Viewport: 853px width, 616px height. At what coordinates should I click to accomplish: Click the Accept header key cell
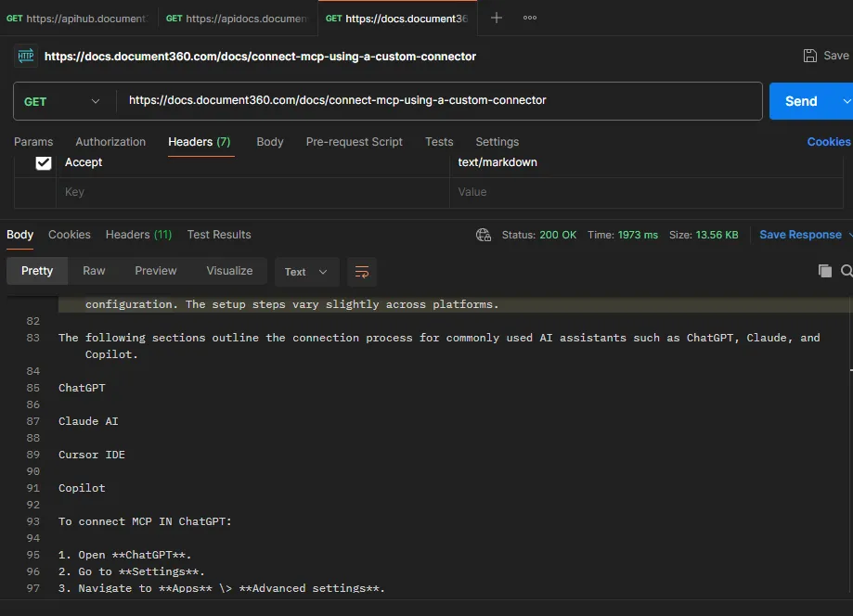252,162
